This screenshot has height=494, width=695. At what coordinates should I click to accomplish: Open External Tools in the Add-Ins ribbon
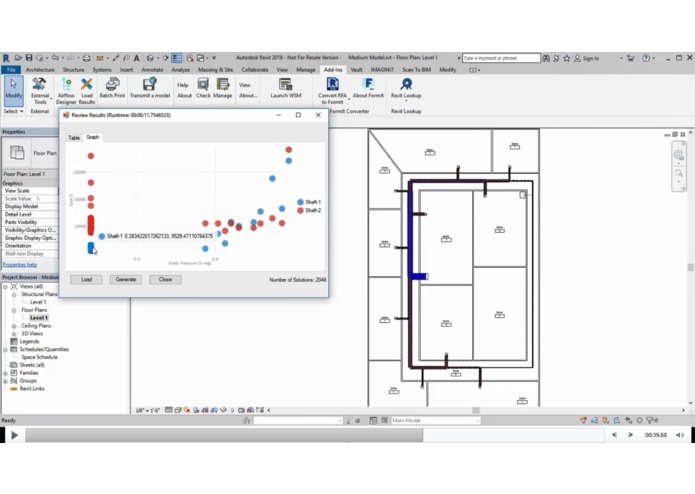[x=40, y=91]
